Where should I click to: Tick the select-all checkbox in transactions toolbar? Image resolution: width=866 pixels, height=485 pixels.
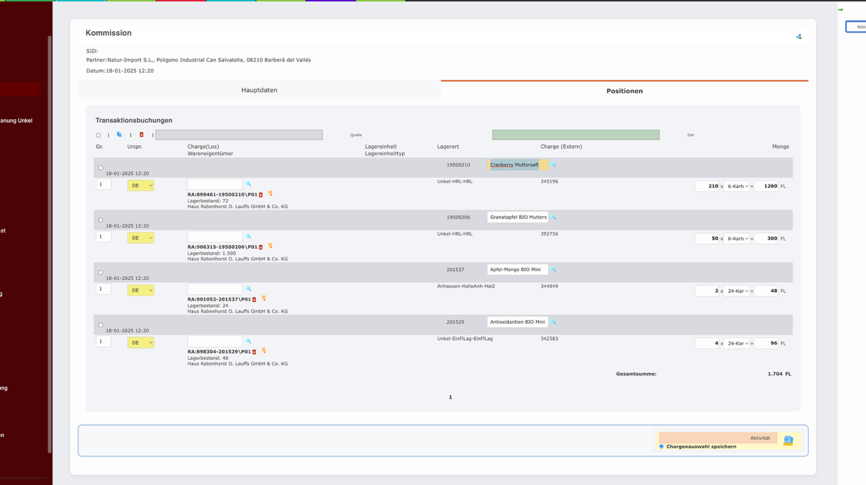click(x=98, y=135)
